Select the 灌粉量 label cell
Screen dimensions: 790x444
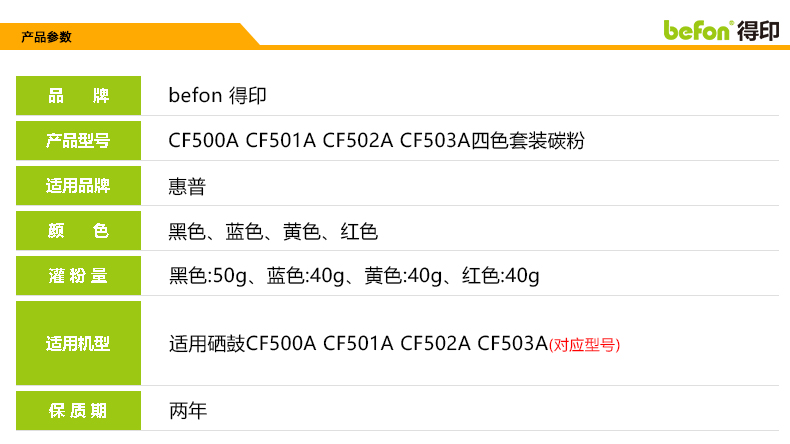(78, 276)
